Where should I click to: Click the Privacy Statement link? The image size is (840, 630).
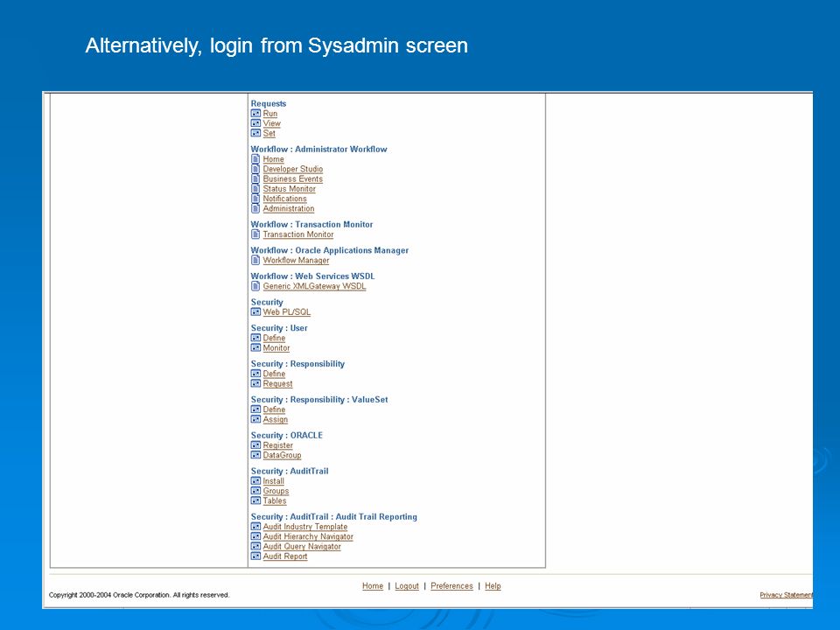coord(786,595)
